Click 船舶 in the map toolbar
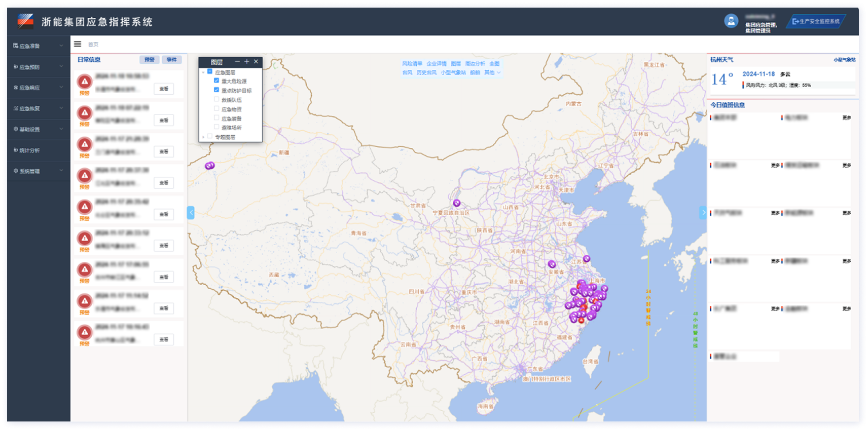 click(x=475, y=72)
